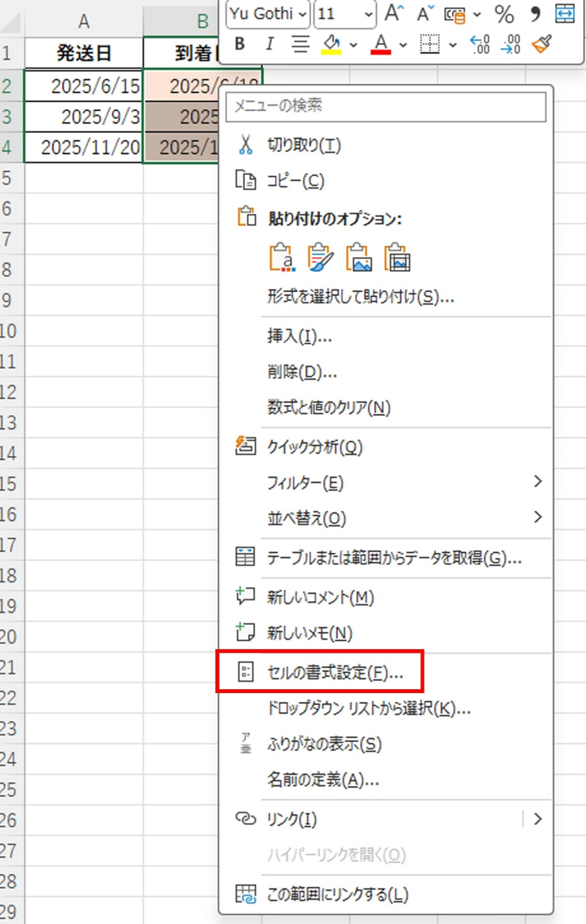Image resolution: width=586 pixels, height=924 pixels.
Task: Click the merge and center icon
Action: click(x=564, y=13)
